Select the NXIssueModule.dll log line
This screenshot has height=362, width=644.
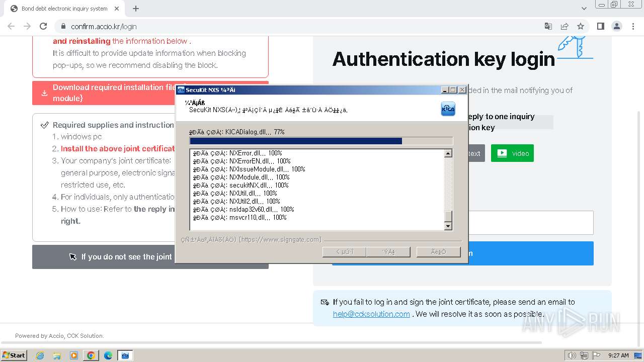pyautogui.click(x=249, y=169)
